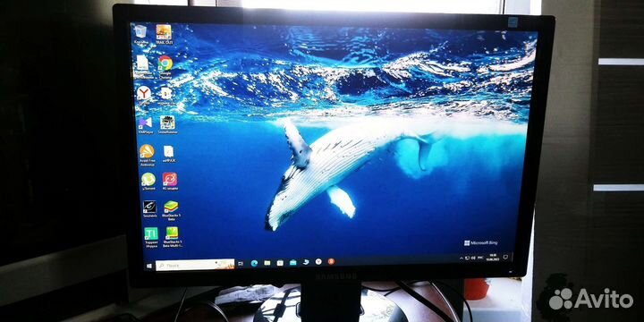This screenshot has width=644, height=322.
Task: Click the Microsoft Bing wallpaper link
Action: pos(480,242)
